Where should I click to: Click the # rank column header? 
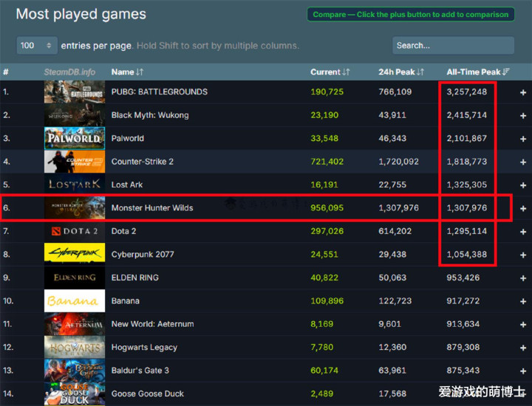[x=6, y=72]
